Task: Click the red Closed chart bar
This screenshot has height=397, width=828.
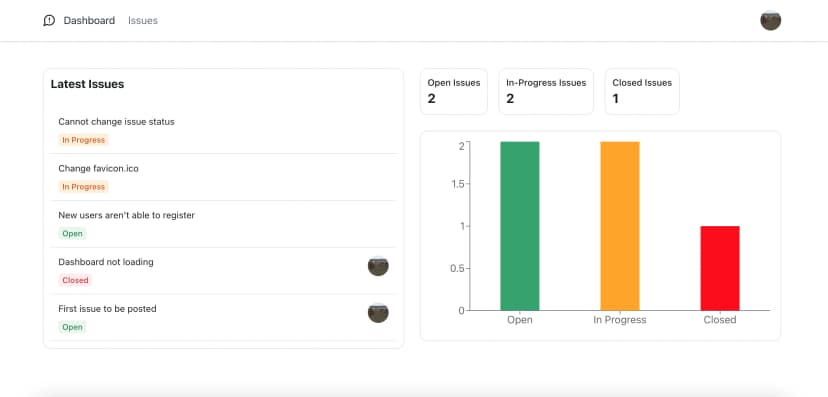Action: 720,268
